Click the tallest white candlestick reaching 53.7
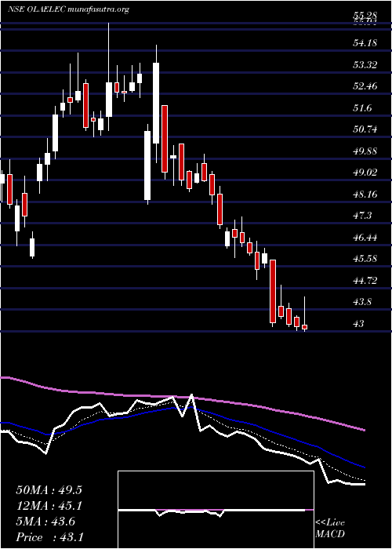392x549 pixels. (x=156, y=104)
